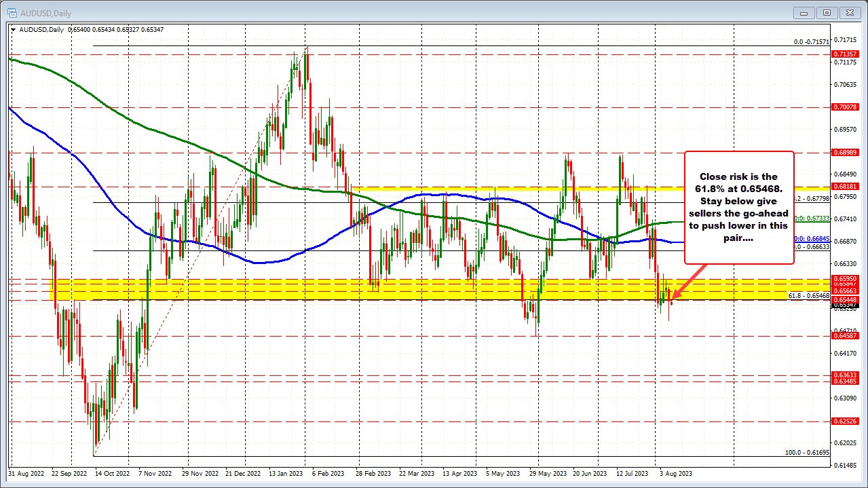Viewport: 868px width, 488px height.
Task: Click the red 0.65950 price level tag
Action: pos(845,279)
